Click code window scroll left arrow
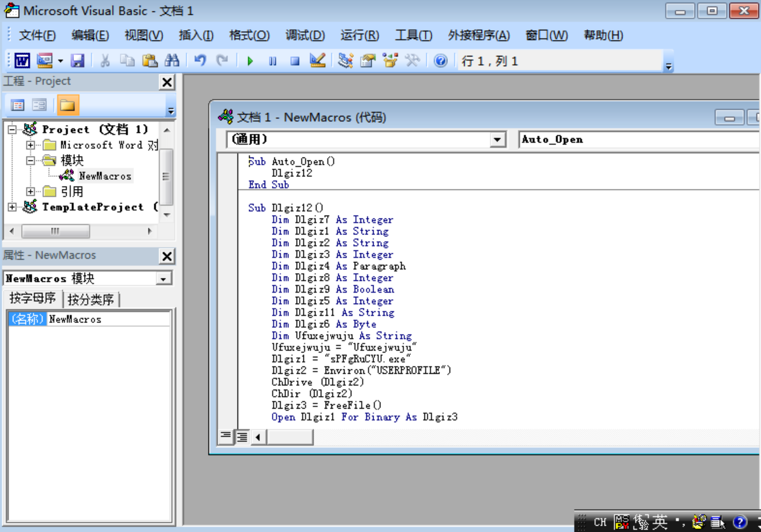761x532 pixels. point(259,437)
